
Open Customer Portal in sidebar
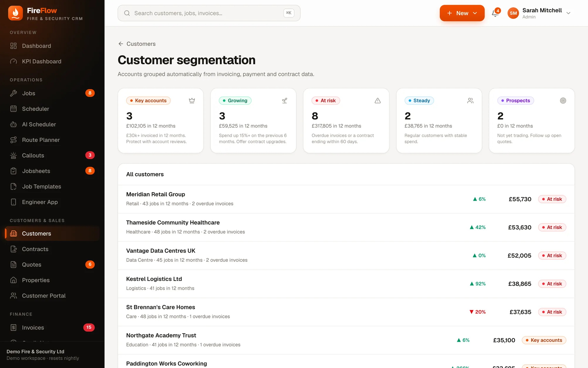click(x=52, y=296)
